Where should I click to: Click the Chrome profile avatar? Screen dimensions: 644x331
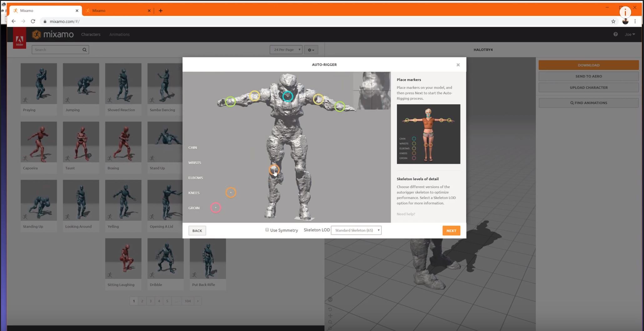coord(625,21)
